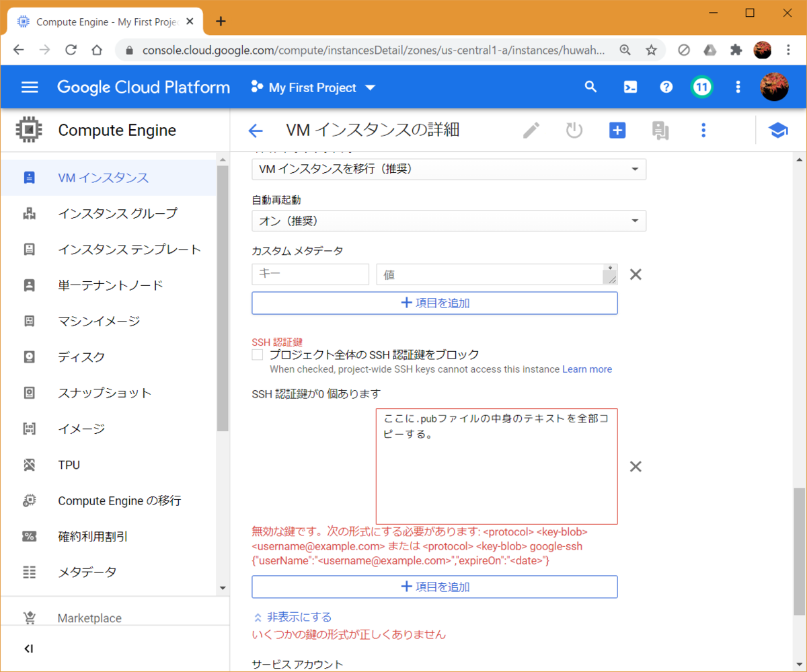Click the power reset icon

point(574,130)
